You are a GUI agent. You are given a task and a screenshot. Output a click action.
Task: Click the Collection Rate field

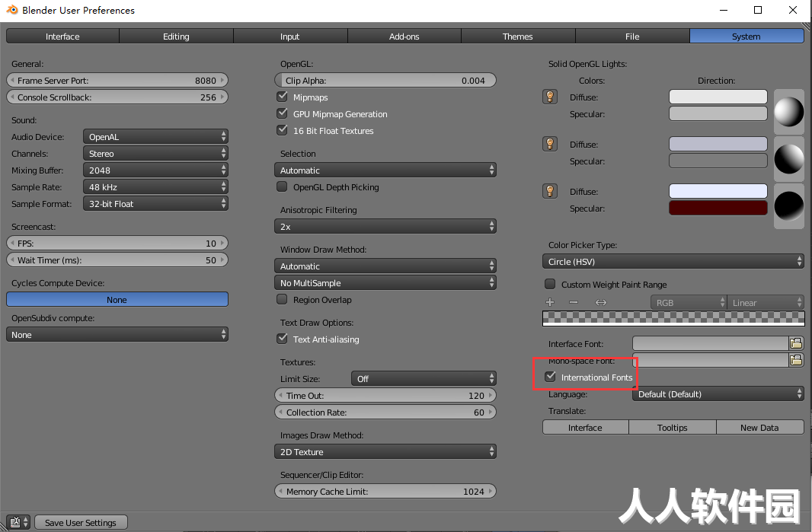tap(385, 412)
